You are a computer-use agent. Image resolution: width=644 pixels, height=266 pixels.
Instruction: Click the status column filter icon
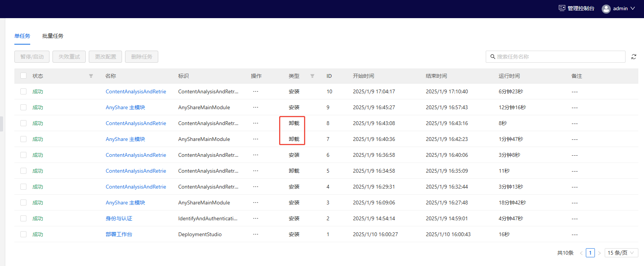[91, 76]
